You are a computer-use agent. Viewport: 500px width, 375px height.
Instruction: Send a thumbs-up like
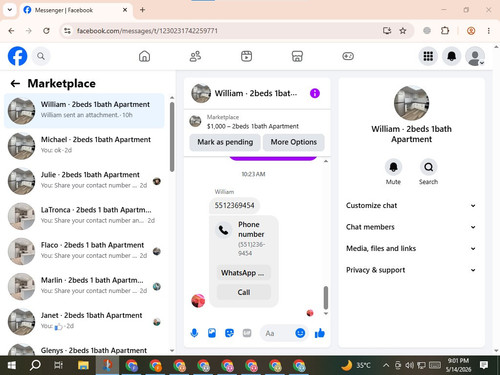click(319, 333)
